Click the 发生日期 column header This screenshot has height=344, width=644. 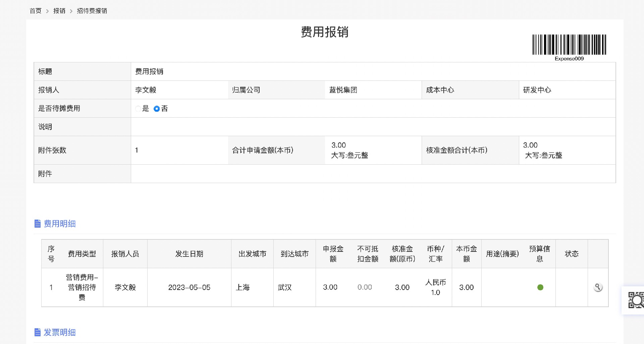coord(189,254)
